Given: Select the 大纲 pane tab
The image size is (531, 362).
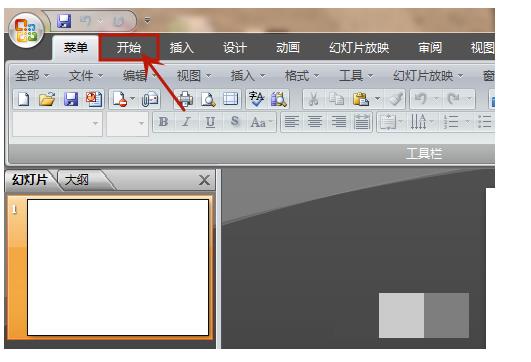Looking at the screenshot, I should coord(77,180).
